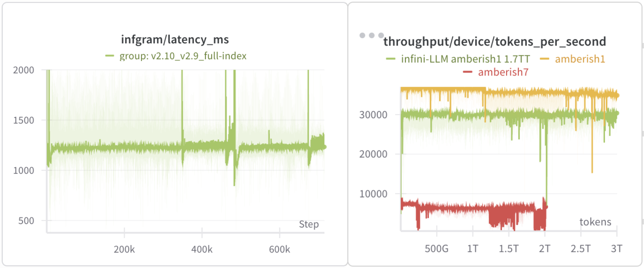Click the 2T tick label on tokens axis
The image size is (644, 269).
pyautogui.click(x=545, y=249)
